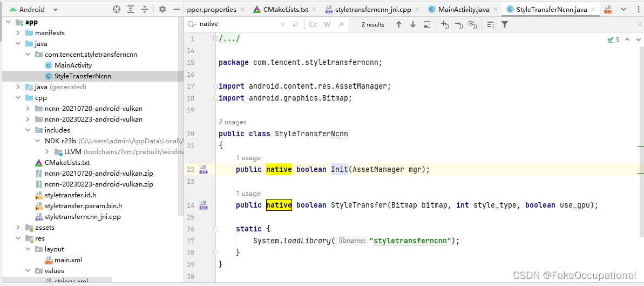The height and width of the screenshot is (286, 644).
Task: Expand LLVM toolchain node
Action: click(x=47, y=152)
